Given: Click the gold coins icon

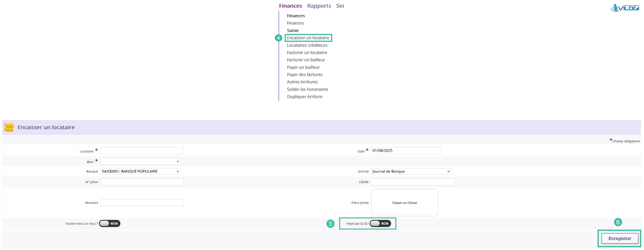Looking at the screenshot, I should [x=9, y=127].
